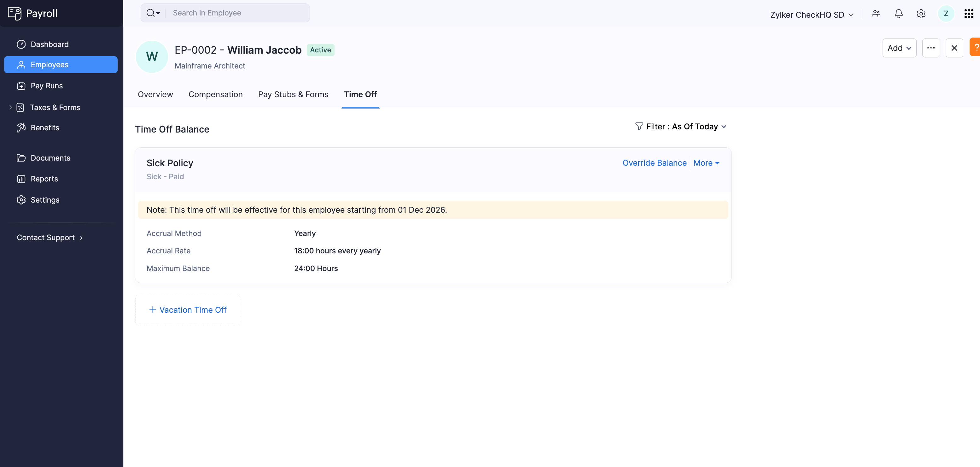This screenshot has width=980, height=467.
Task: Open the Filter As Of Today dropdown
Action: click(x=681, y=126)
